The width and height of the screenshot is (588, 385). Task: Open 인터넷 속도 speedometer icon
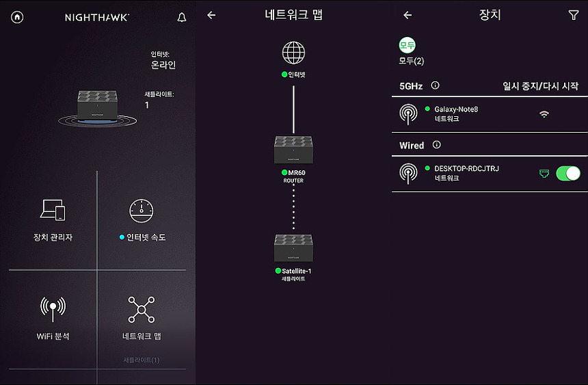click(142, 211)
